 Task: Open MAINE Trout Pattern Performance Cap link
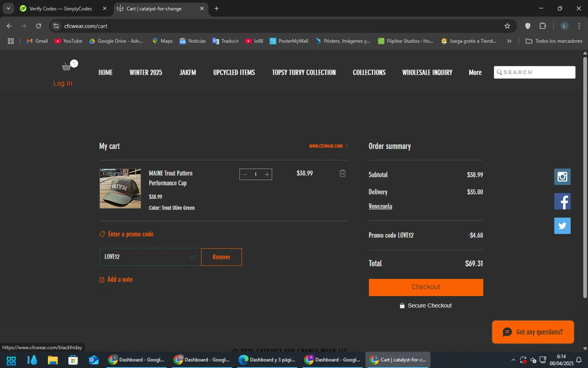tap(171, 178)
